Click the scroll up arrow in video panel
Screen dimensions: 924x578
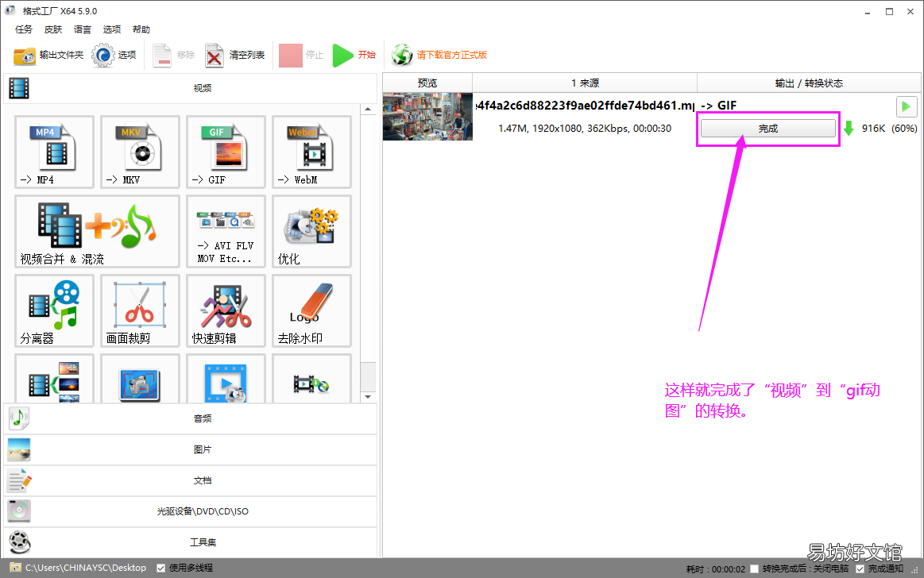pos(368,110)
